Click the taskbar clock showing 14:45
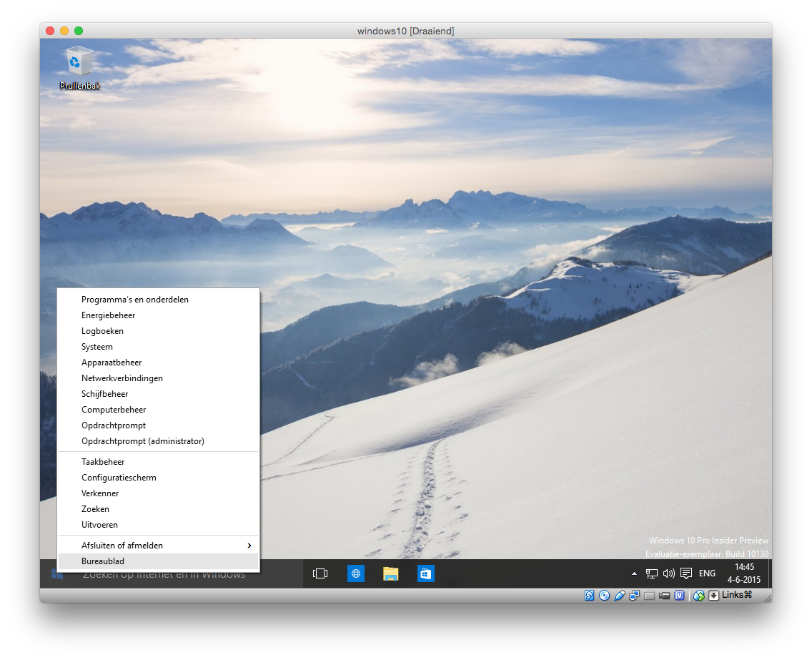This screenshot has height=660, width=812. point(743,573)
